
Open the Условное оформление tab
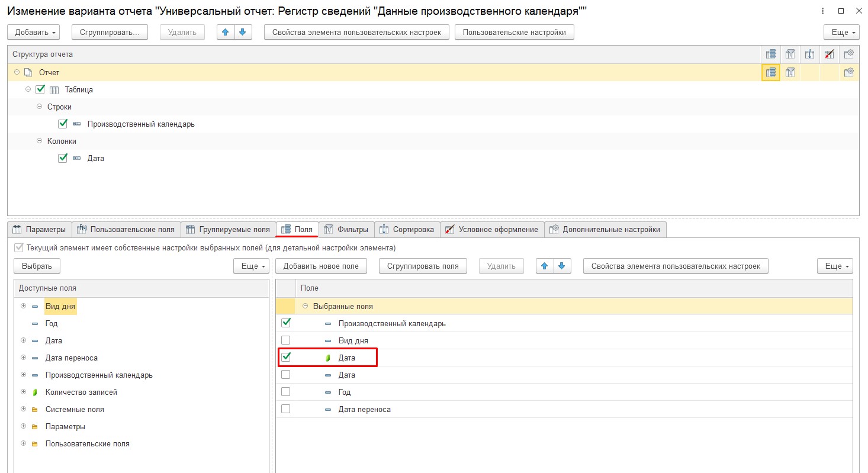point(492,230)
